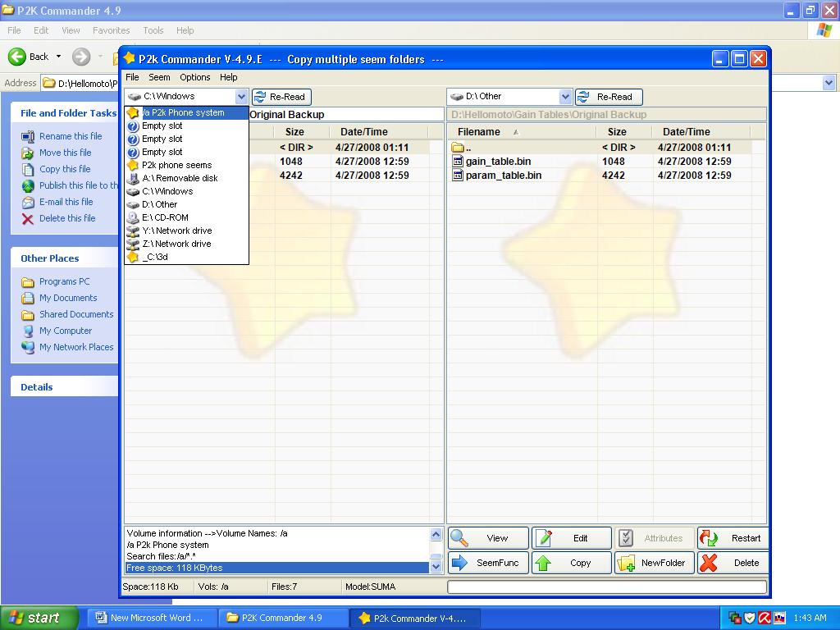Screen dimensions: 840x630
Task: Click the Back arrow icon in Explorer
Action: pyautogui.click(x=16, y=57)
